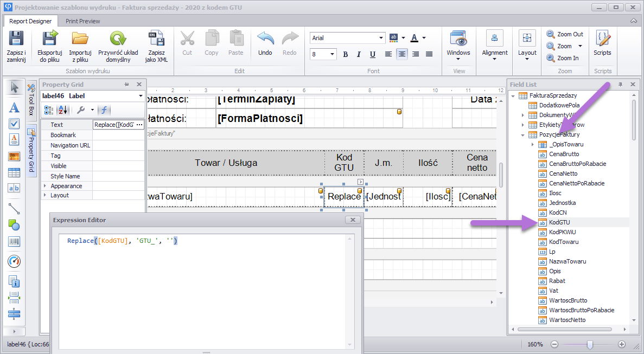Viewport: 644px width, 354px height.
Task: Toggle Bold font formatting
Action: tap(345, 54)
